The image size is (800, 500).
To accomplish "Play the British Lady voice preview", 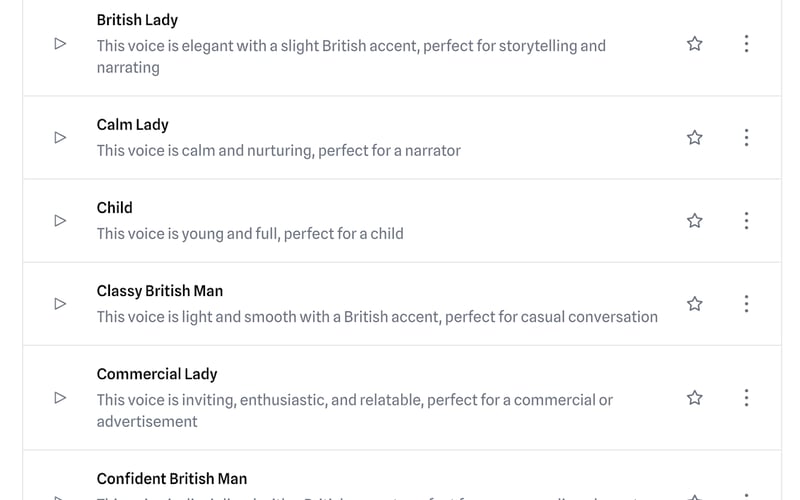I will point(60,43).
